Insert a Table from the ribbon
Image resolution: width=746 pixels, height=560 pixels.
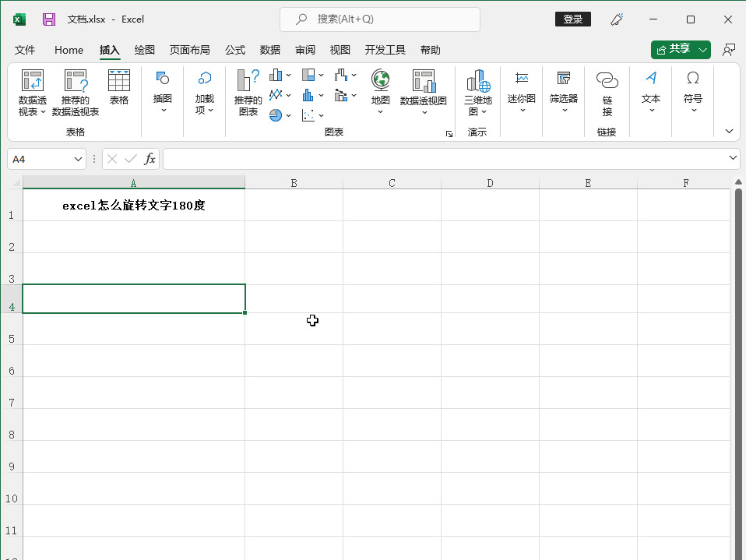coord(119,87)
